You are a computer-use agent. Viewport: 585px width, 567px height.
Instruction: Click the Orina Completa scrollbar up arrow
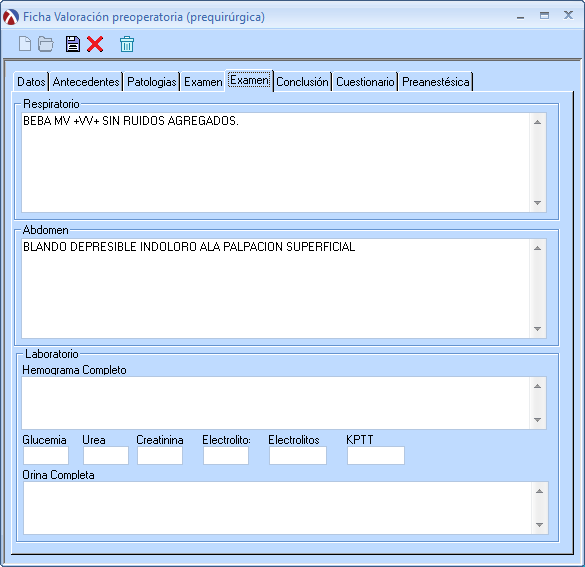[539, 491]
